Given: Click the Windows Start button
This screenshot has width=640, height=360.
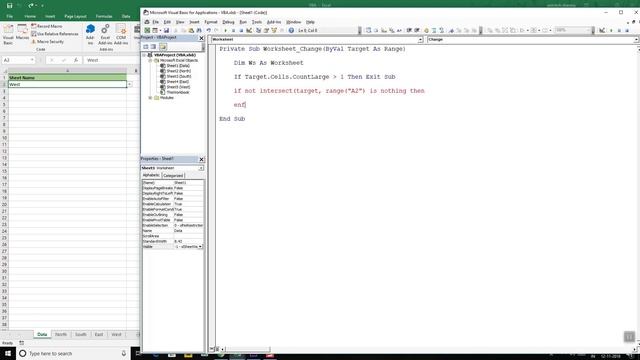Looking at the screenshot, I should click(x=8, y=353).
